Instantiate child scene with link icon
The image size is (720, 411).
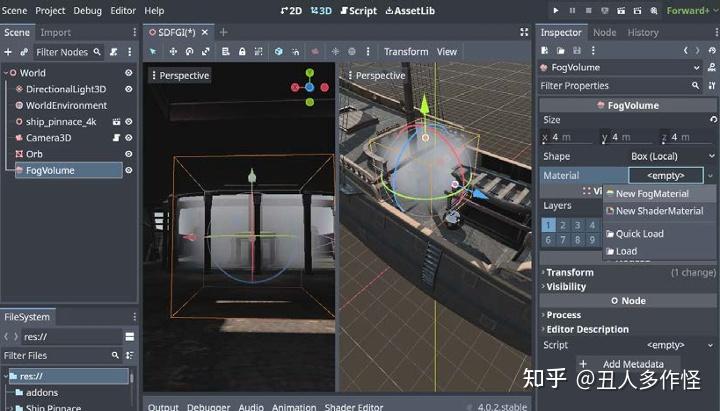(x=24, y=52)
